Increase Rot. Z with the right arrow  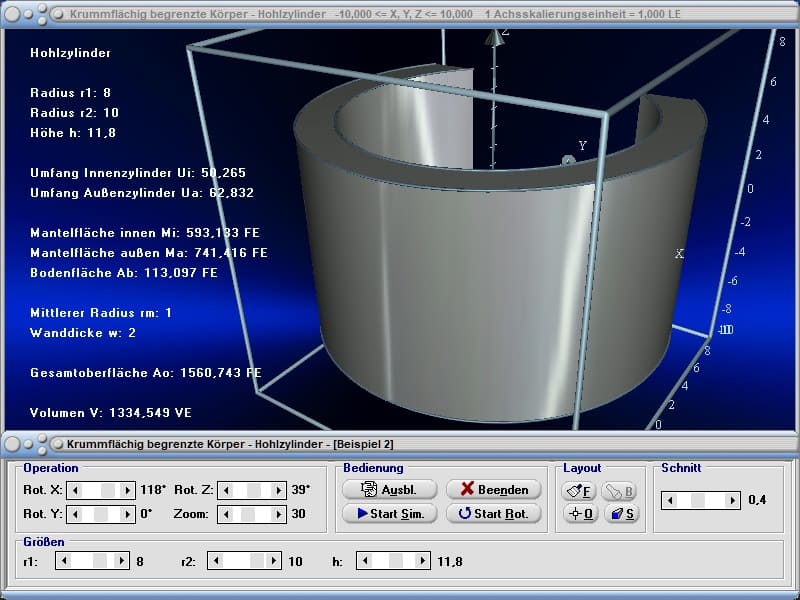pos(279,490)
